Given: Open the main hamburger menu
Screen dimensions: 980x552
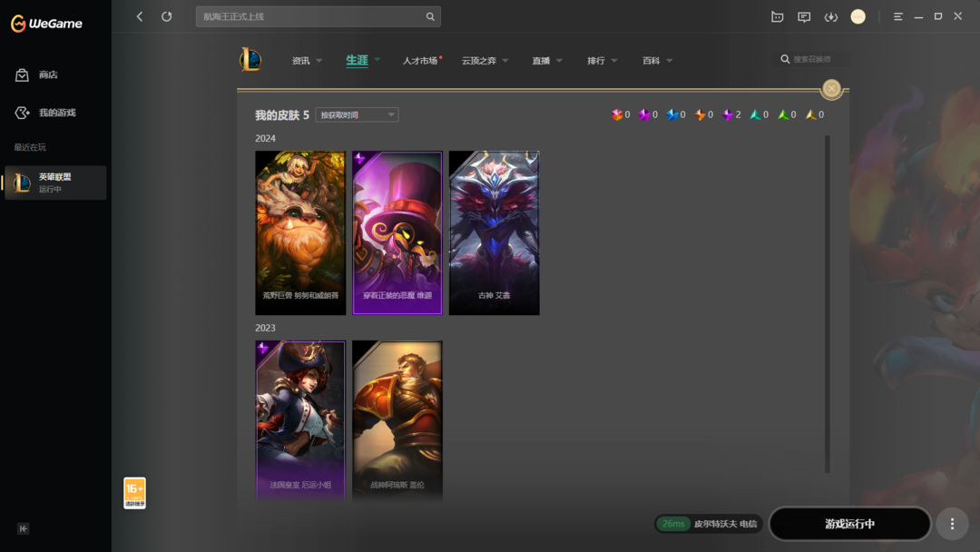Looking at the screenshot, I should pyautogui.click(x=898, y=17).
